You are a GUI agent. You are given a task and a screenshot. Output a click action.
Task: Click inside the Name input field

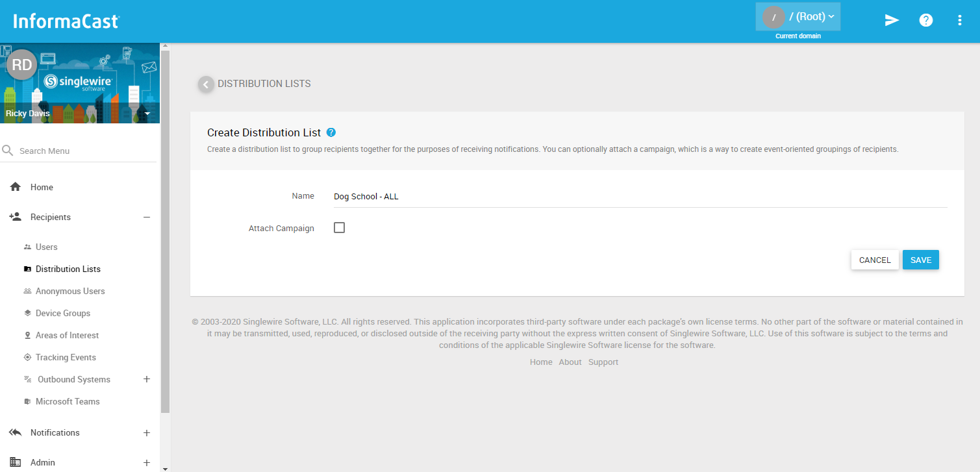455,196
